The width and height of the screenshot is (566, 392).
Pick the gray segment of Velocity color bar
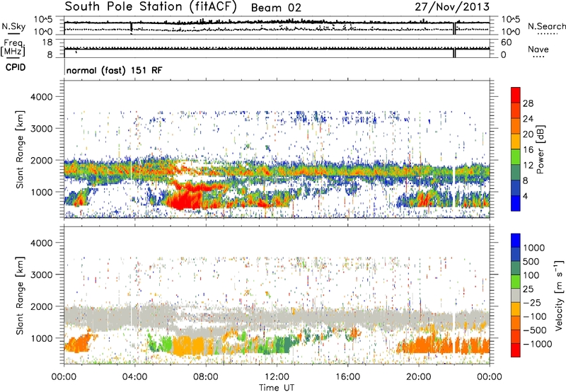click(516, 295)
